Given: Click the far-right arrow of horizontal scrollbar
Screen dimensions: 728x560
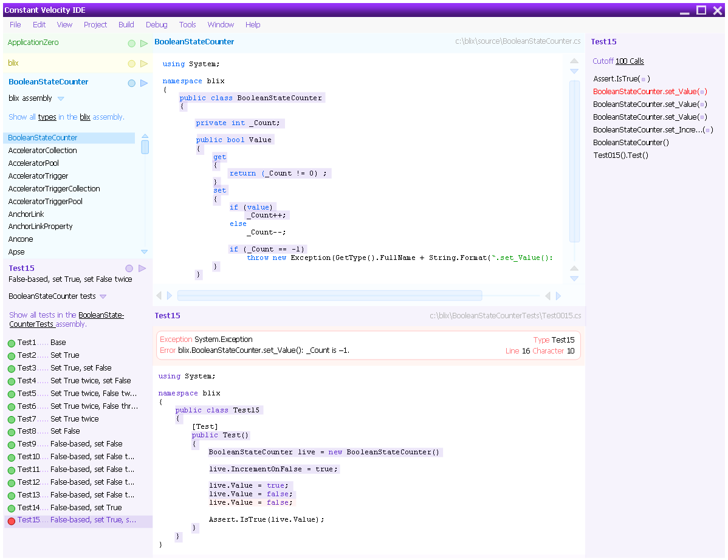Looking at the screenshot, I should [x=558, y=296].
